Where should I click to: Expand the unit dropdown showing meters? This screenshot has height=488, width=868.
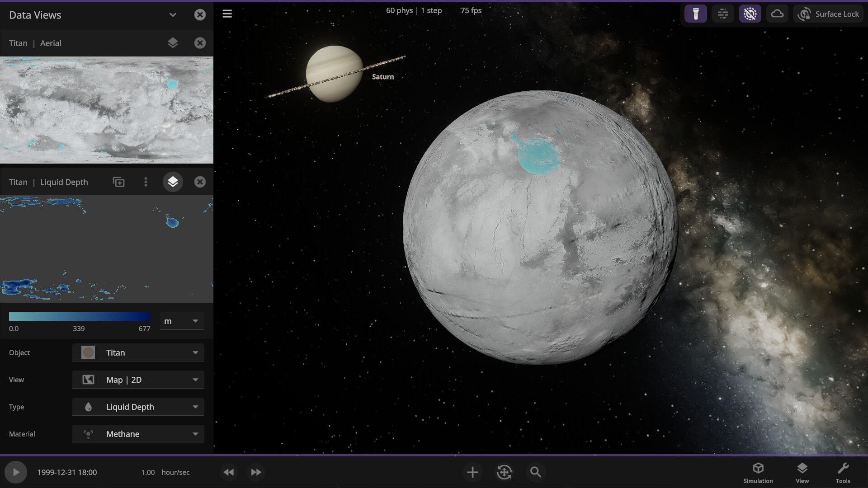[x=181, y=321]
